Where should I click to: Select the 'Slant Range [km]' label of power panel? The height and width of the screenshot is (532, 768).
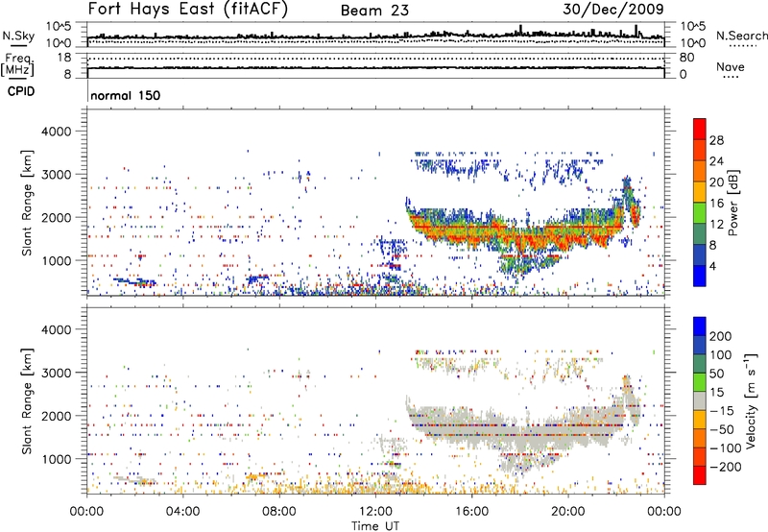click(x=27, y=203)
